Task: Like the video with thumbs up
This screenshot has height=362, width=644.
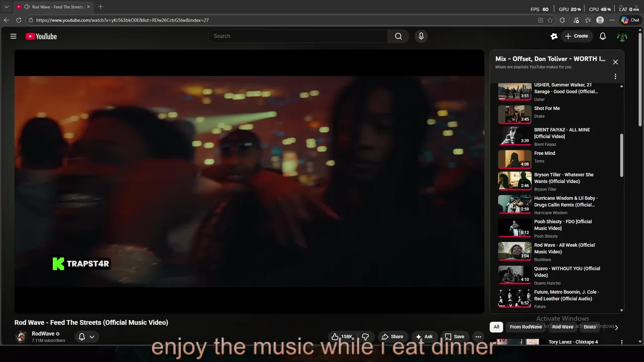Action: point(342,337)
